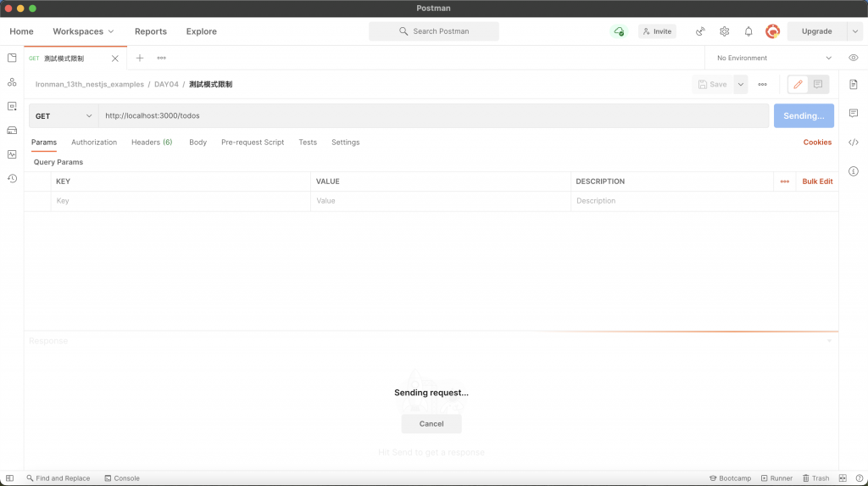Screen dimensions: 868x486
Task: Expand the Save options arrow
Action: click(x=740, y=84)
